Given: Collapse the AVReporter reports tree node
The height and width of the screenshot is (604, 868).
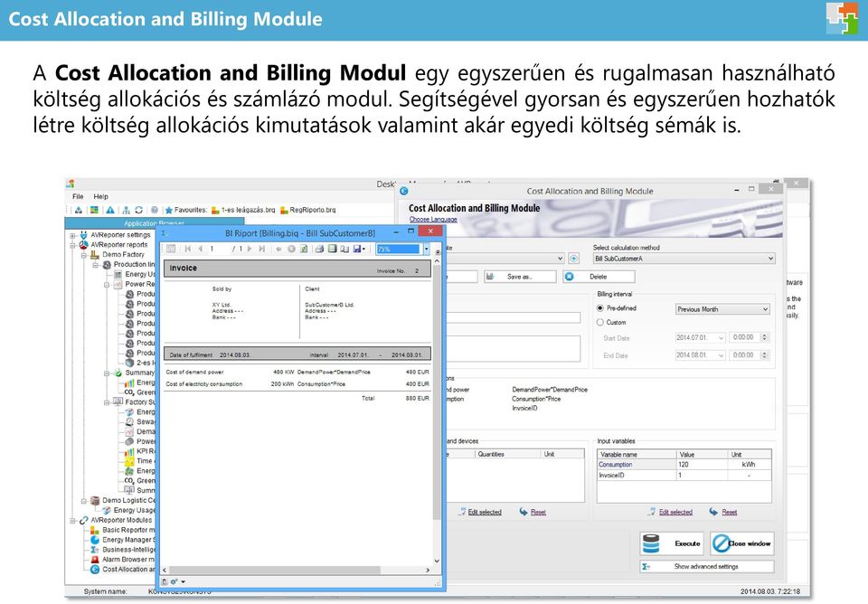Looking at the screenshot, I should click(72, 245).
